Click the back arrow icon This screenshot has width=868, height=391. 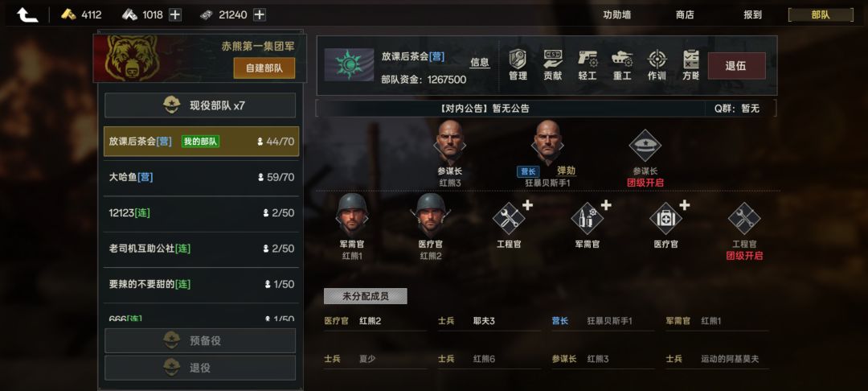tap(27, 15)
